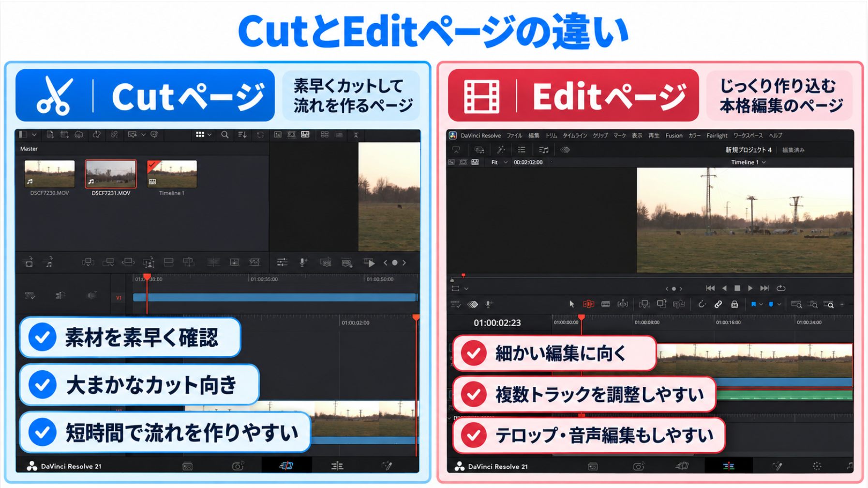Viewport: 868px width, 488px height.
Task: Click the microphone voiceover icon in Edit page toolbar
Action: click(489, 304)
